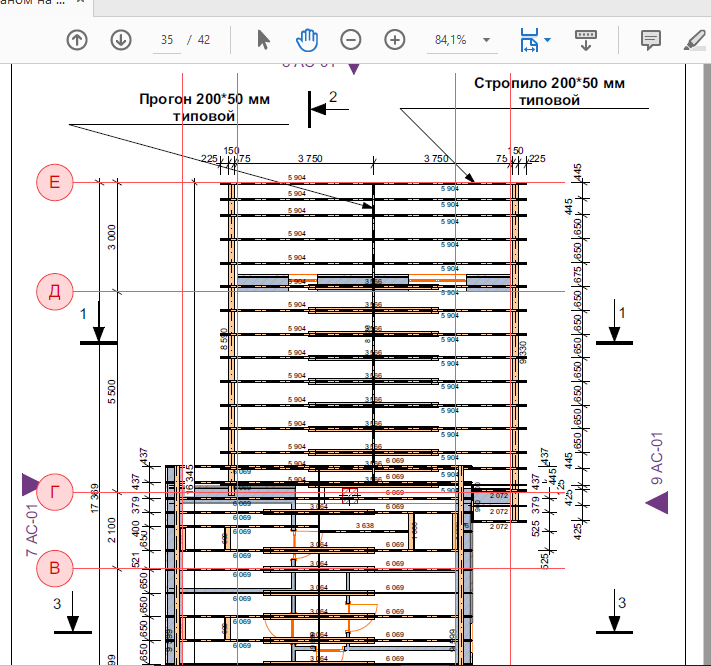Click the purple triangle marker next to axis Г
The image size is (711, 666).
29,485
